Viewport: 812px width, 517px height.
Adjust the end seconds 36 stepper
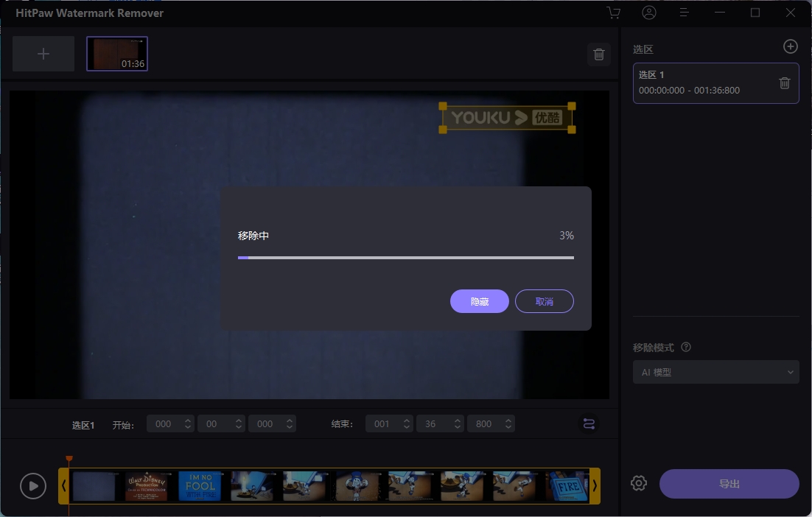point(458,424)
